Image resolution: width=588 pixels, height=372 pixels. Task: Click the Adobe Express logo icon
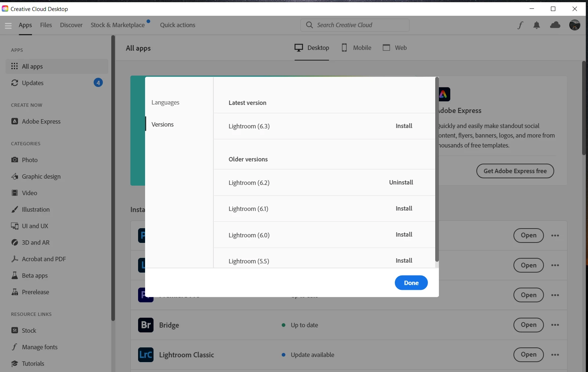[444, 94]
